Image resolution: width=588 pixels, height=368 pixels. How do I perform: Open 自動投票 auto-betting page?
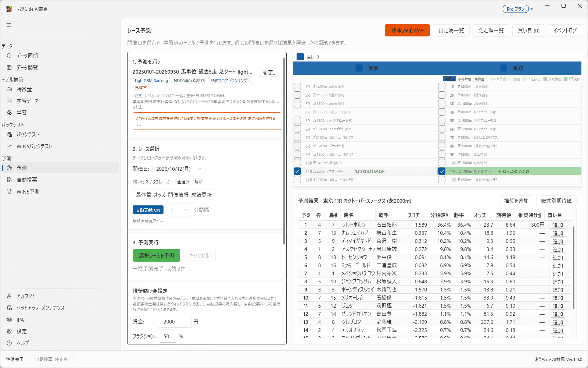(x=60, y=180)
